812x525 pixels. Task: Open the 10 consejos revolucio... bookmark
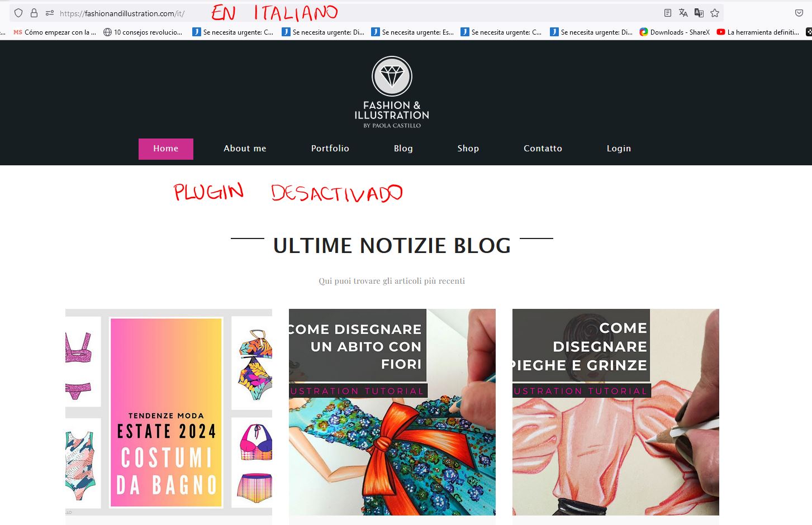tap(143, 32)
